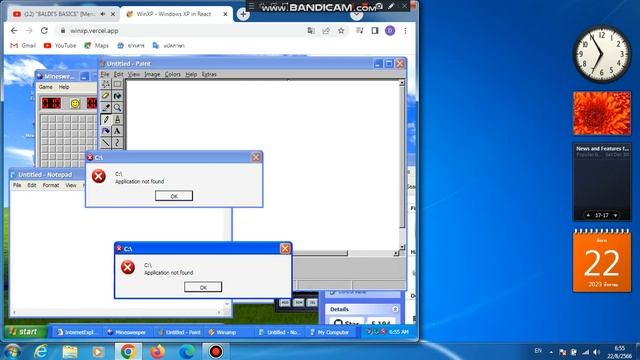
Task: Click OK in the upper error dialog
Action: (x=174, y=196)
